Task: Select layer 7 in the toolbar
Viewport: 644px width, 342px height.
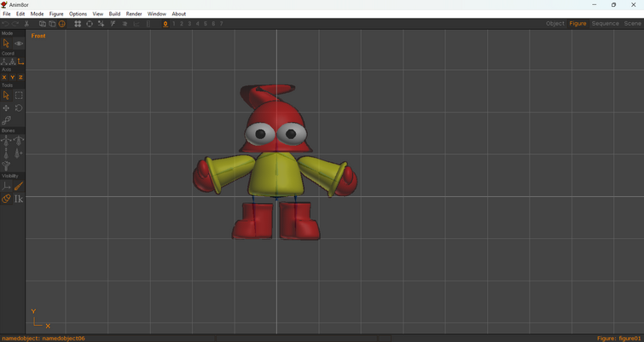Action: pyautogui.click(x=222, y=24)
